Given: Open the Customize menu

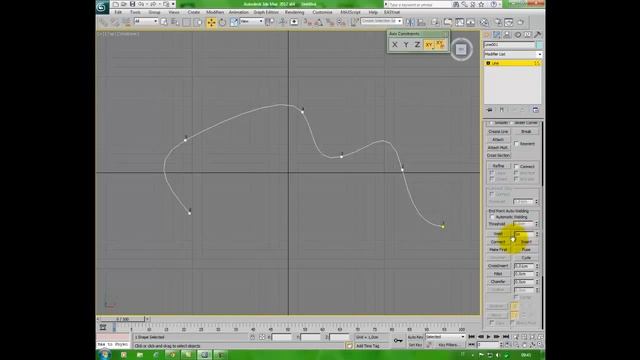Looking at the screenshot, I should 322,12.
